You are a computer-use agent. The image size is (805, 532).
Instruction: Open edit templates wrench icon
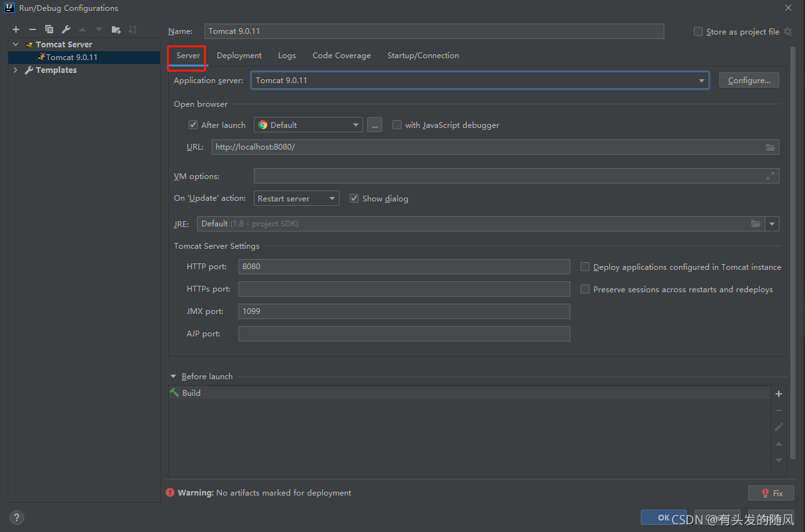coord(66,29)
